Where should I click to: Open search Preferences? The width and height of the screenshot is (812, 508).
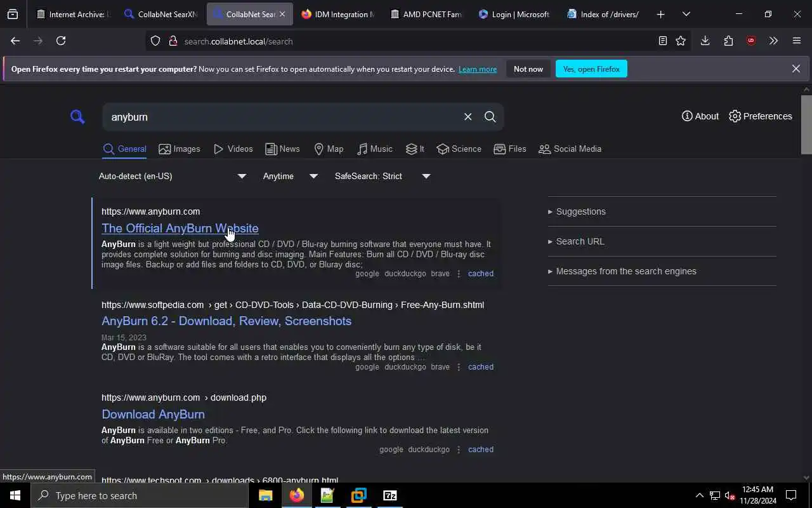[760, 116]
